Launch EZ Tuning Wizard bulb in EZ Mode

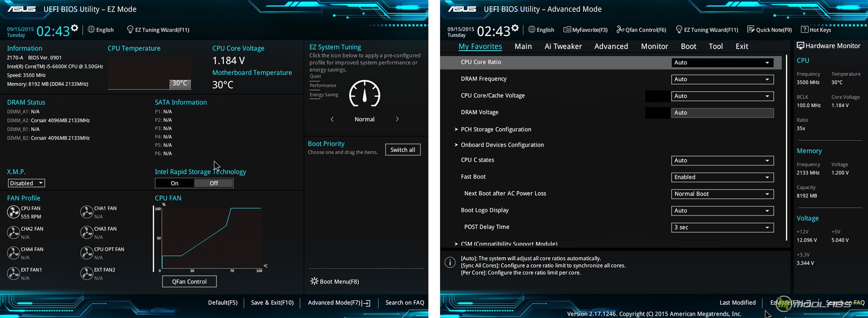[130, 29]
